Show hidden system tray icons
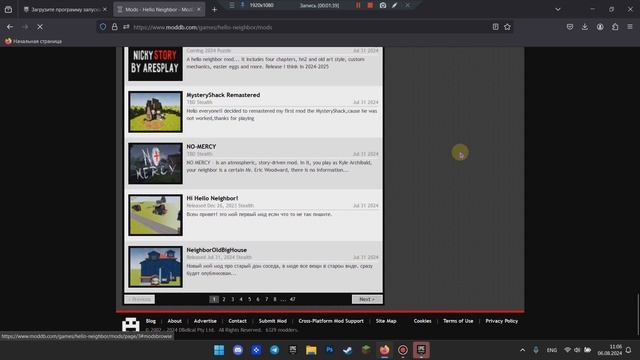This screenshot has height=360, width=640. 522,350
